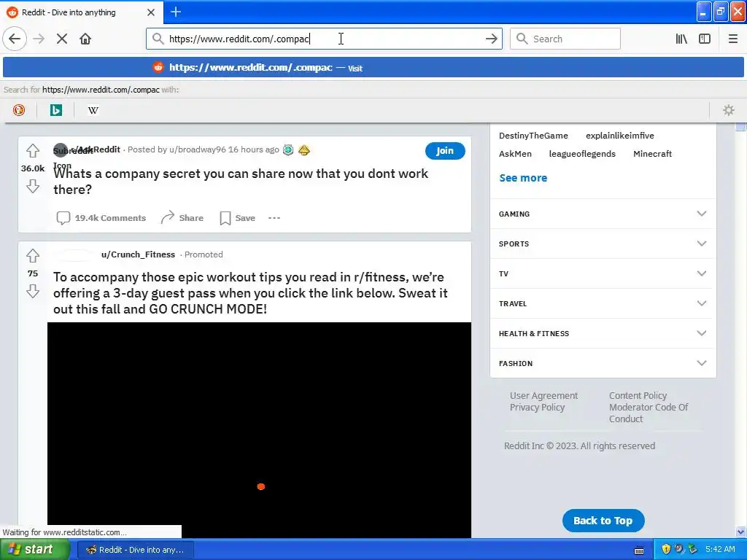Select the Reddit taskbar window button
This screenshot has width=747, height=560.
[x=135, y=550]
